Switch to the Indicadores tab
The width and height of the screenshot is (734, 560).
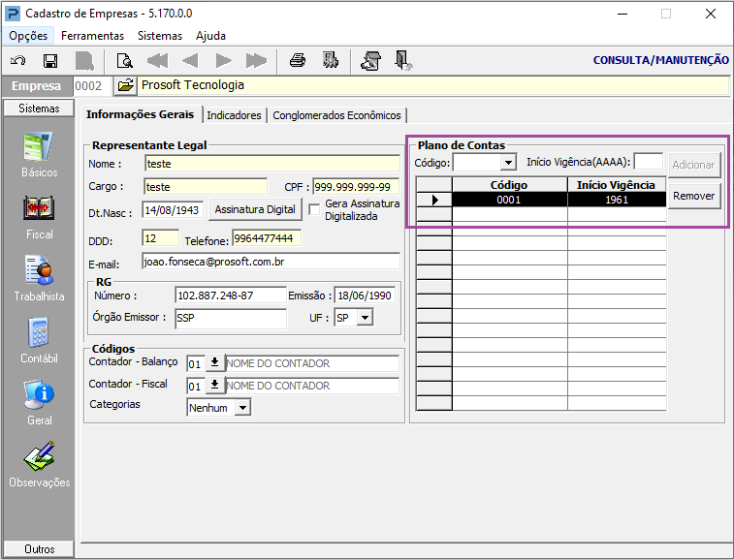(x=234, y=115)
